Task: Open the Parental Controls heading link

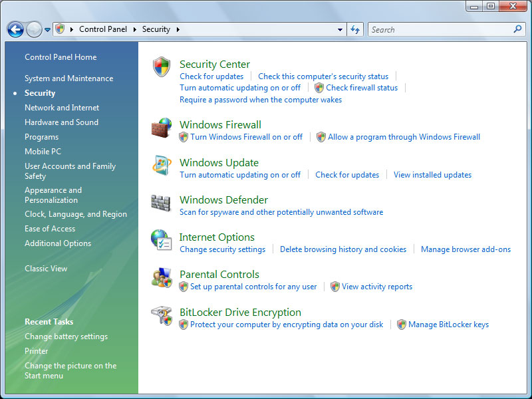Action: pos(219,275)
